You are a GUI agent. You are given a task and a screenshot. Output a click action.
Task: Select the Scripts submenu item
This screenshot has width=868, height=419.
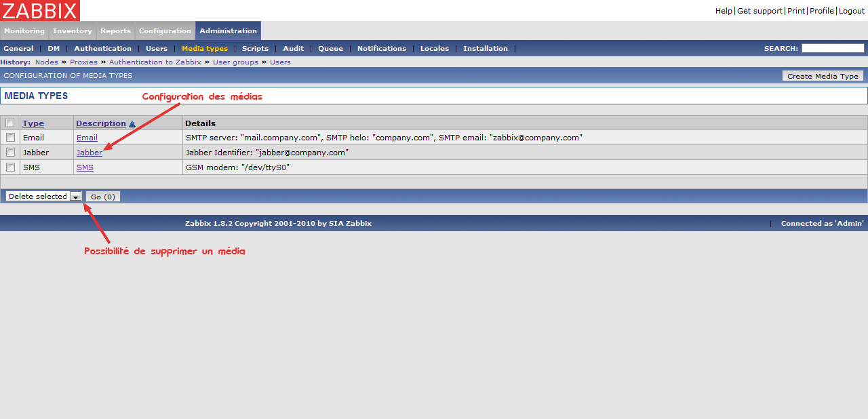tap(255, 49)
